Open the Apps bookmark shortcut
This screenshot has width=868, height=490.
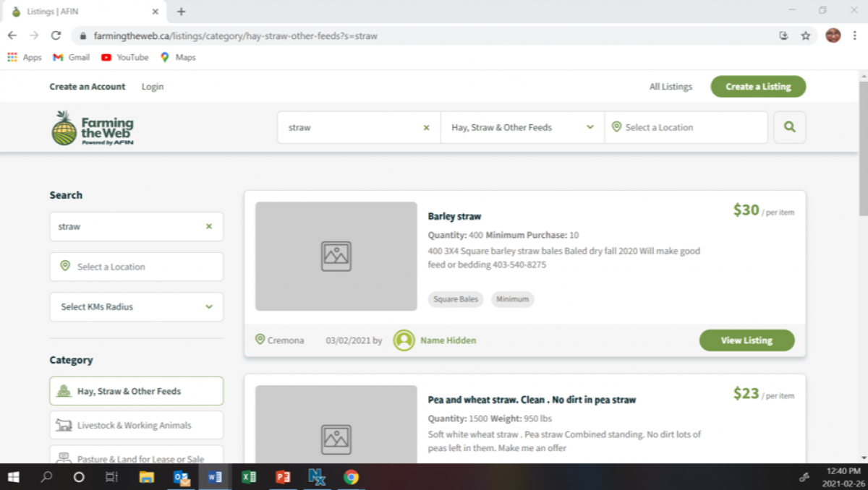tap(25, 57)
